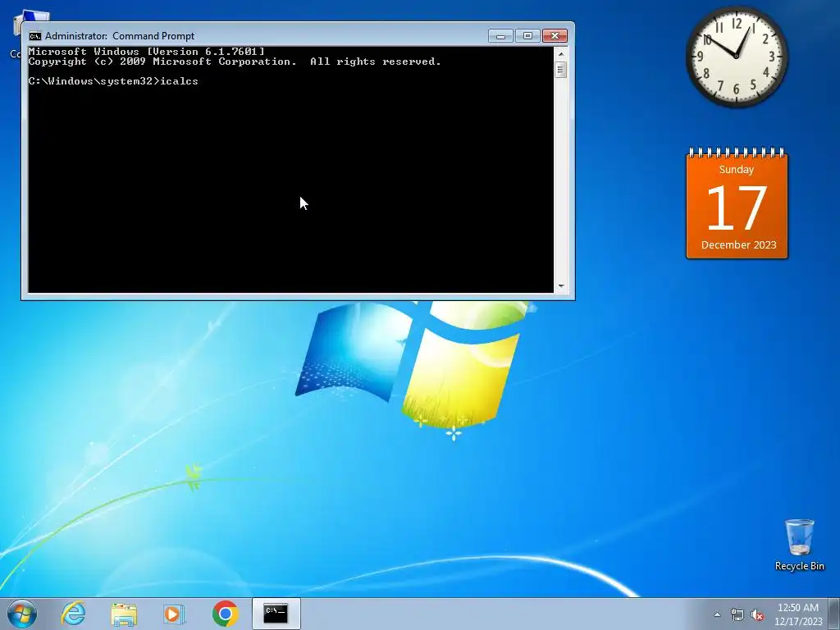840x630 pixels.
Task: Click the Command Prompt title bar icon
Action: (34, 36)
